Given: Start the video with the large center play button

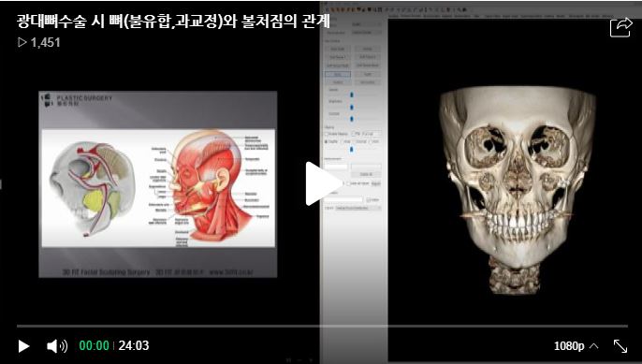Looking at the screenshot, I should (x=321, y=183).
